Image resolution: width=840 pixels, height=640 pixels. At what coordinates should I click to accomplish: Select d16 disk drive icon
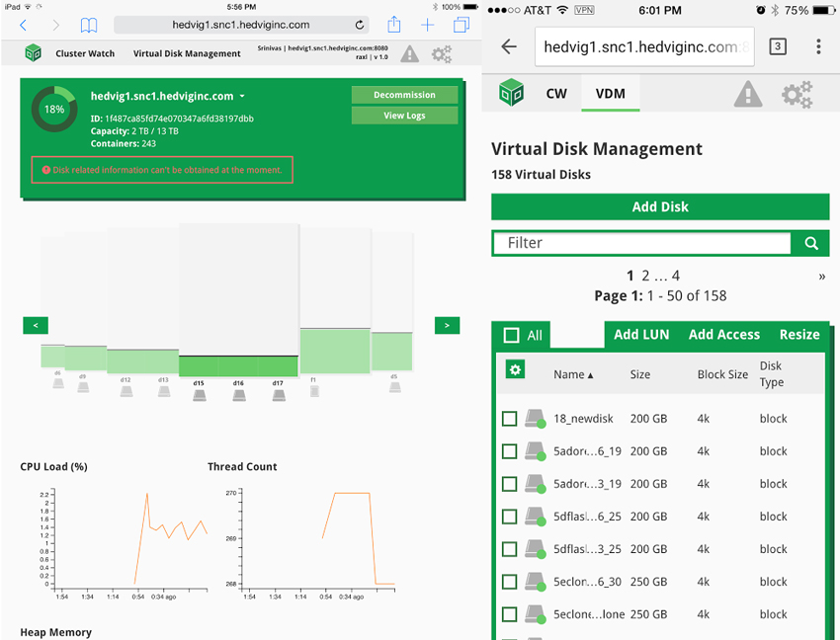pyautogui.click(x=239, y=395)
